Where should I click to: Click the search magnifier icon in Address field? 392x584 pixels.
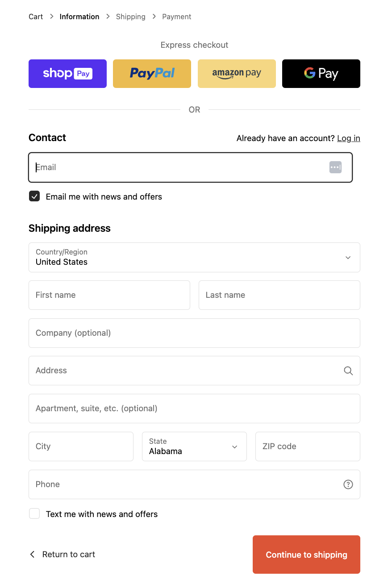(348, 371)
